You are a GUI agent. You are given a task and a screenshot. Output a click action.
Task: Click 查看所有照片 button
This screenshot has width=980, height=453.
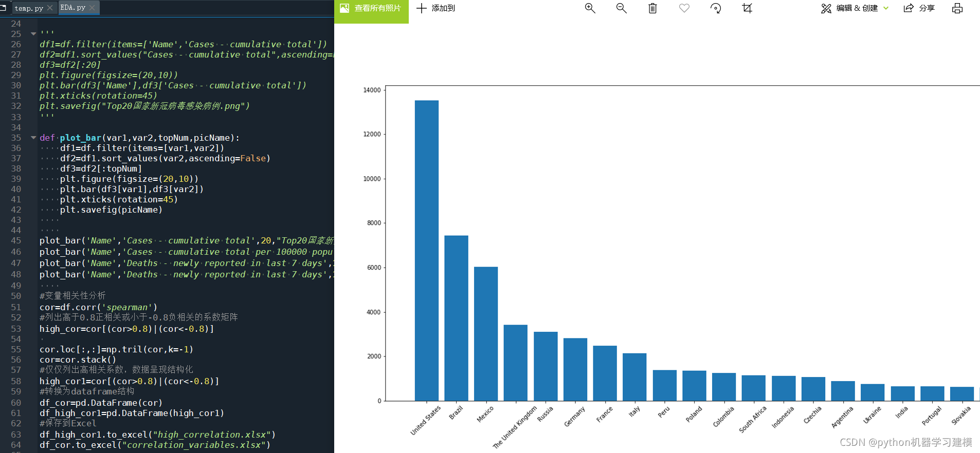click(371, 8)
